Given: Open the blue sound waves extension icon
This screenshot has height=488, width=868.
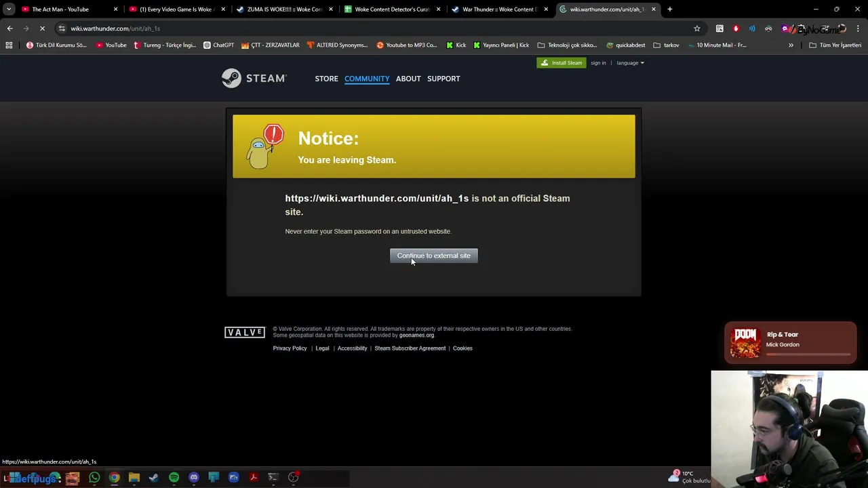Looking at the screenshot, I should click(x=752, y=28).
